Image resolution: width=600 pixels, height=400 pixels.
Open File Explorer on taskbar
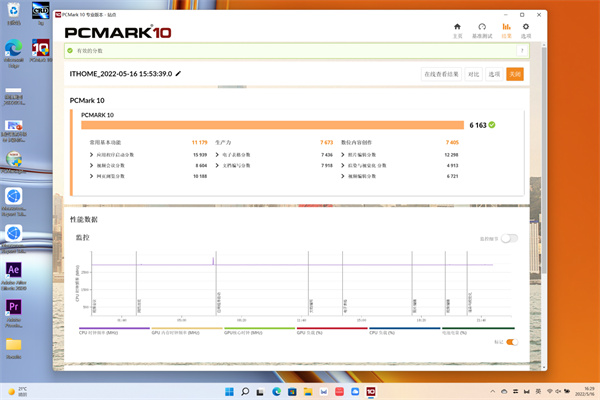(308, 392)
